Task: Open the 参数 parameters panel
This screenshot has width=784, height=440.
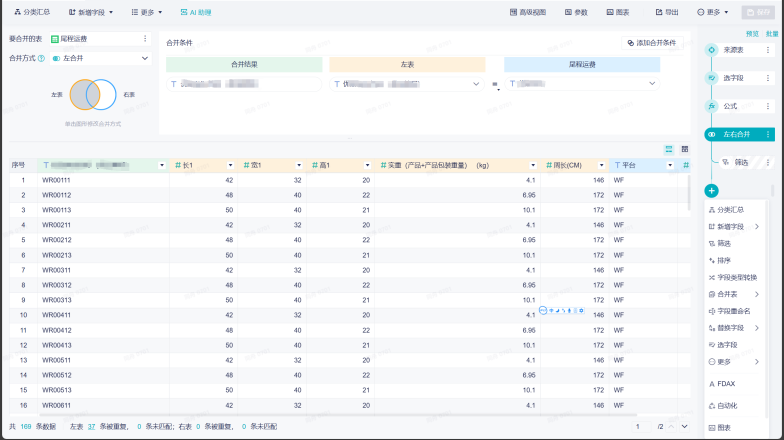Action: coord(577,12)
